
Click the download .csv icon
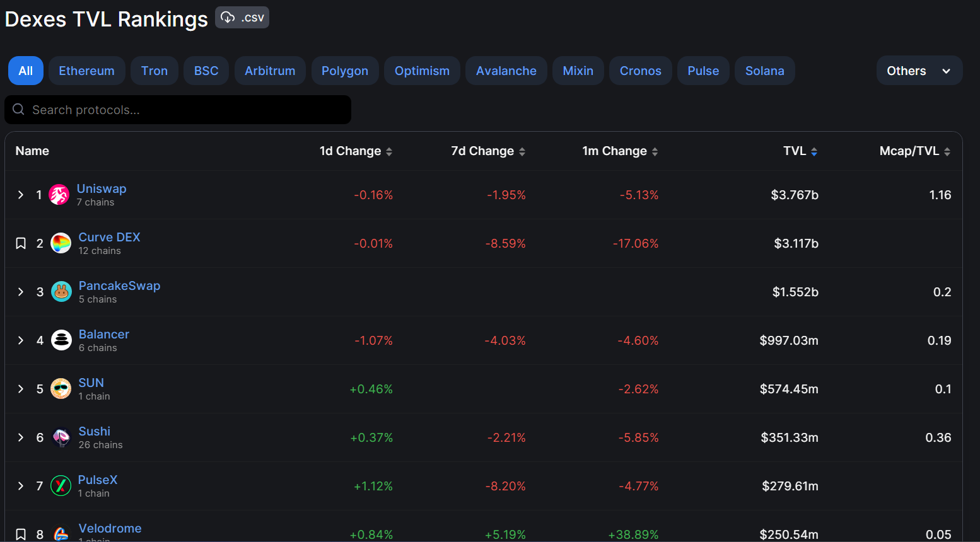coord(228,17)
